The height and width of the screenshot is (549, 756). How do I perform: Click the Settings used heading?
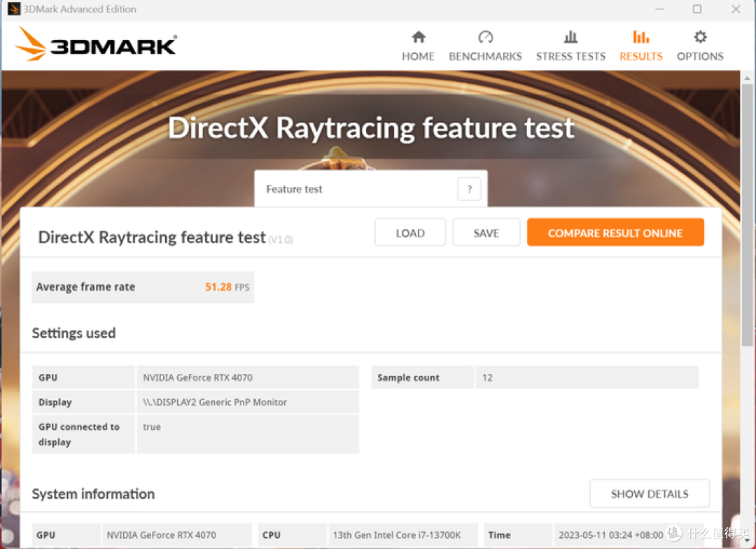pyautogui.click(x=73, y=333)
